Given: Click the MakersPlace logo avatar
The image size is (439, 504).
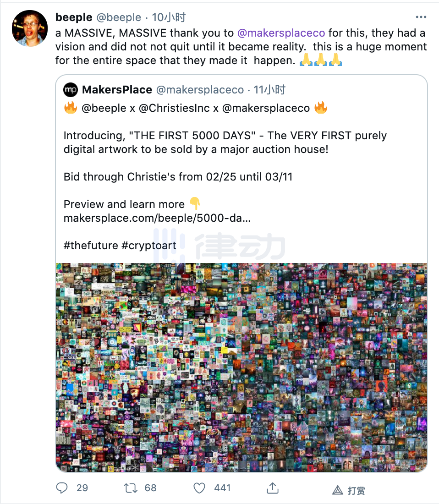Looking at the screenshot, I should [x=71, y=90].
